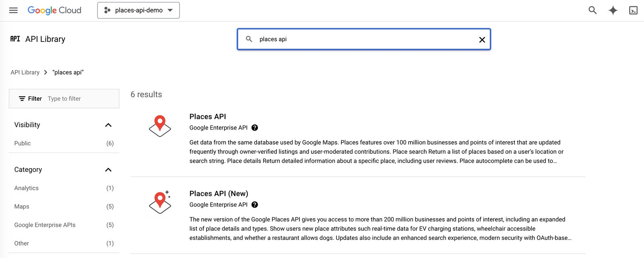Open the Places API (New) result title
The image size is (644, 258).
pyautogui.click(x=219, y=194)
